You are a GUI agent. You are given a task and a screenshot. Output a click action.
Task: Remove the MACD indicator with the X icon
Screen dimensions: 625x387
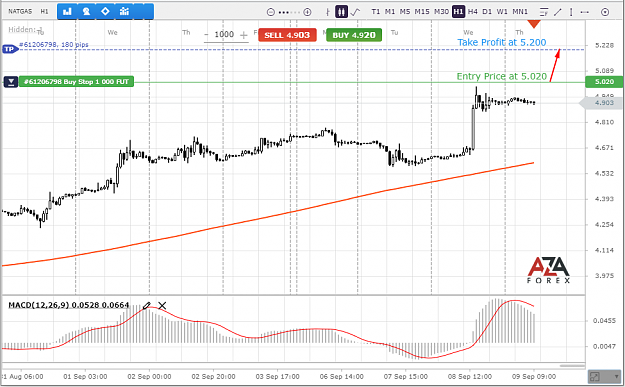tap(162, 306)
